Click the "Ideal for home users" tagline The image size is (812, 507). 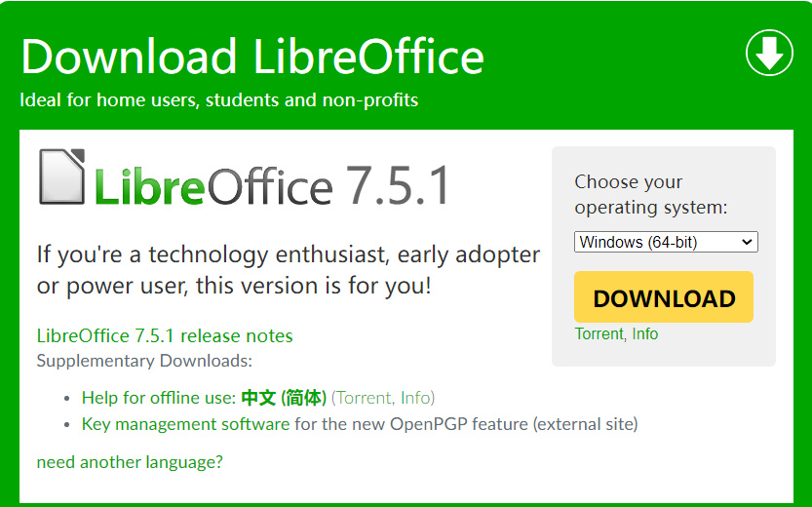[x=218, y=100]
